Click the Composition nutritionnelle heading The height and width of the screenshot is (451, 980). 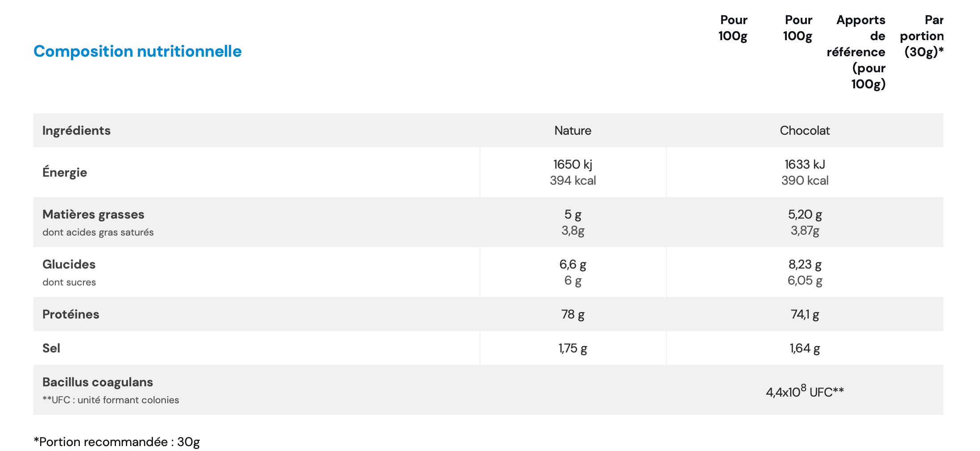(x=137, y=51)
